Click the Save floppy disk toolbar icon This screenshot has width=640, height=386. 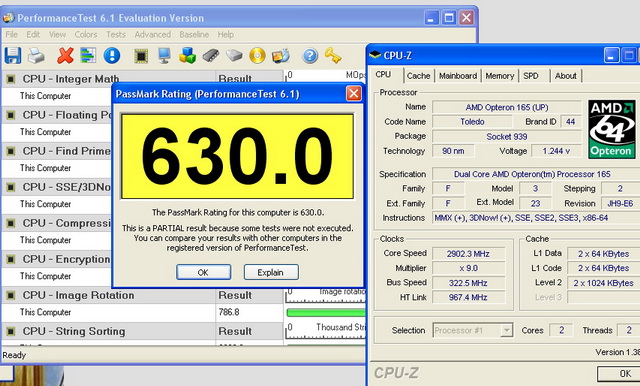[x=13, y=55]
